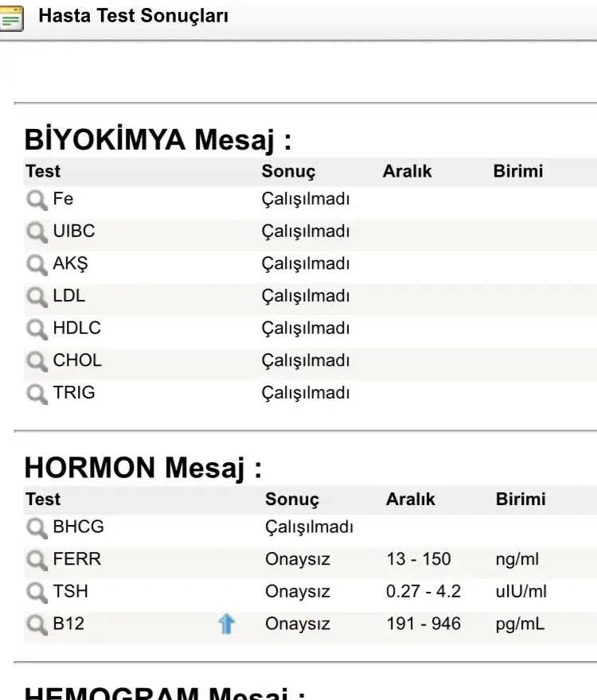Click magnifier icon for HDLC row
Viewport: 597px width, 700px height.
37,329
